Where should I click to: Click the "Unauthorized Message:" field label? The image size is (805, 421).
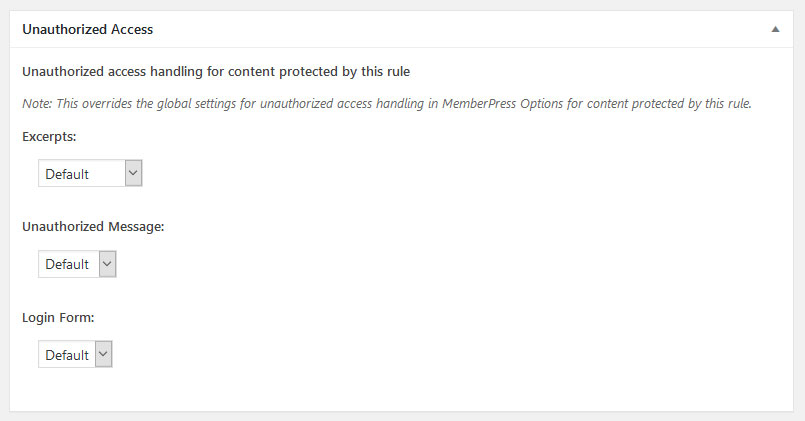pos(93,227)
